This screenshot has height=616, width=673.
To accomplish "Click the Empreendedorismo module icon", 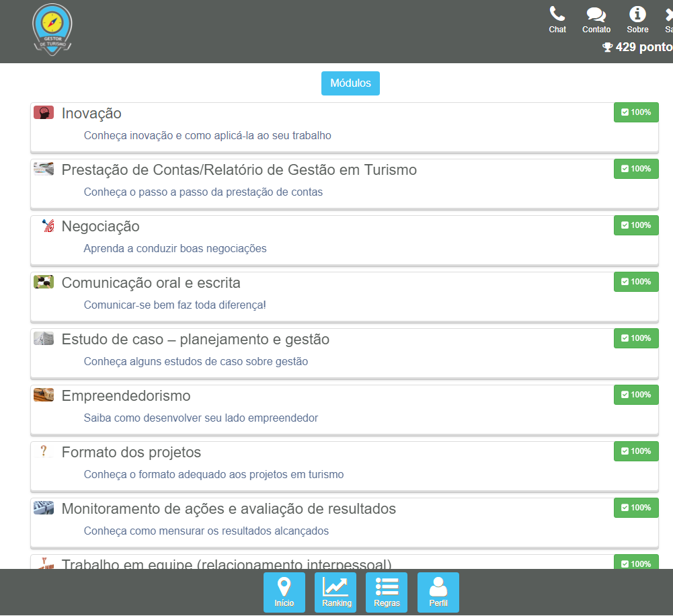I will (x=44, y=395).
